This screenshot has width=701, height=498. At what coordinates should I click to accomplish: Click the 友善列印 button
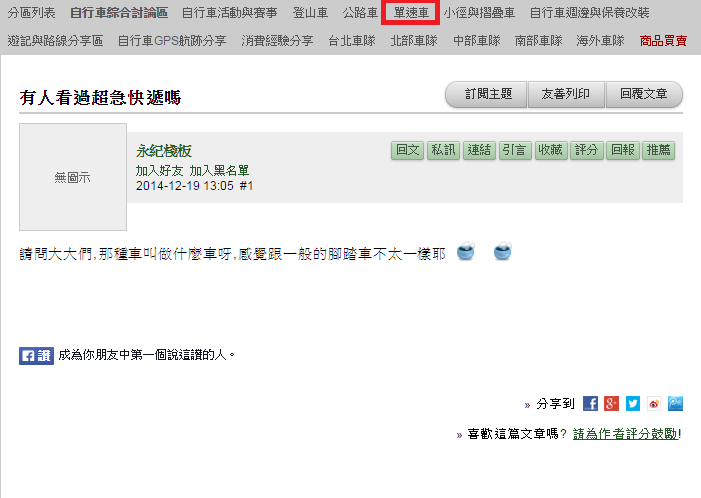566,94
